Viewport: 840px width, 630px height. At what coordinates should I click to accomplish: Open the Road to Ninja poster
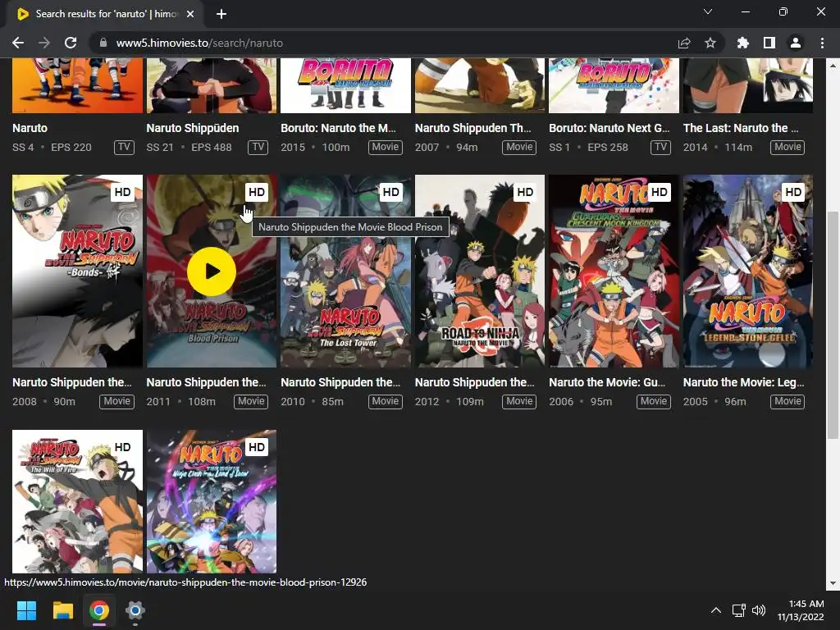[480, 271]
